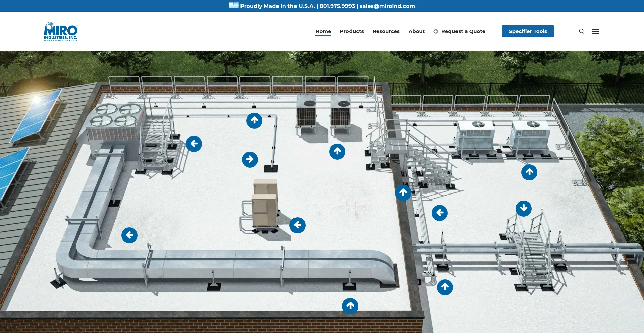Open the search magnifier icon

pos(582,31)
